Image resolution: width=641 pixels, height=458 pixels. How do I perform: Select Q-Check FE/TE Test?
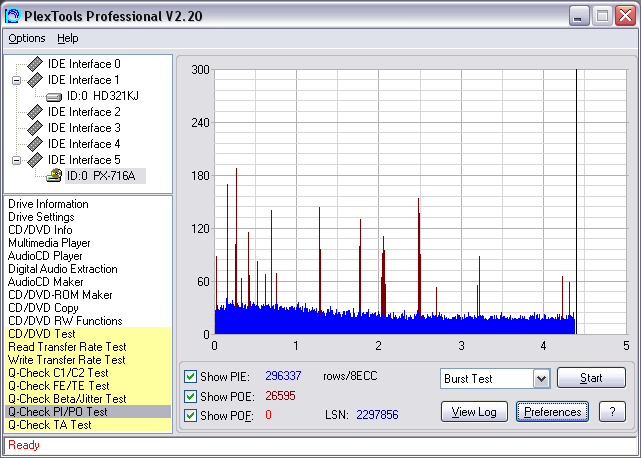[x=88, y=386]
